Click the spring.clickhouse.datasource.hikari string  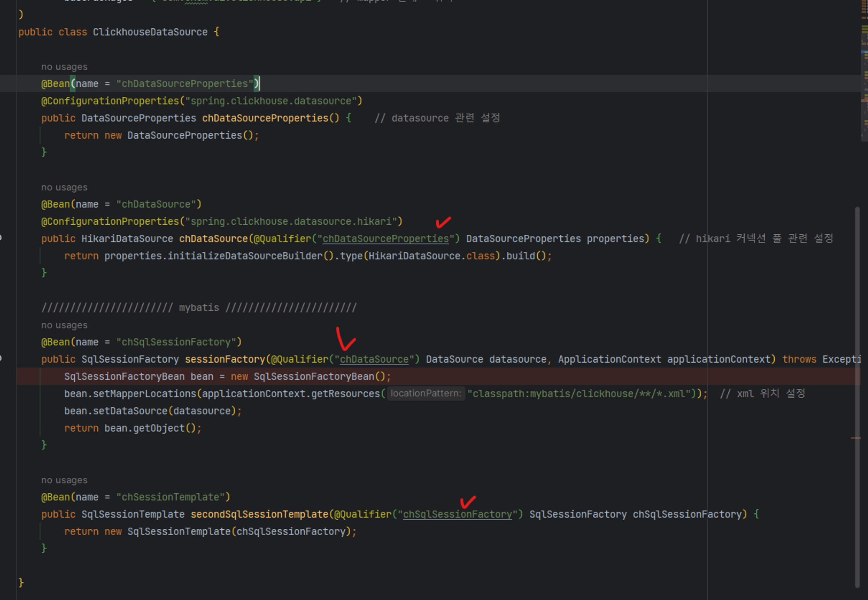pyautogui.click(x=291, y=222)
